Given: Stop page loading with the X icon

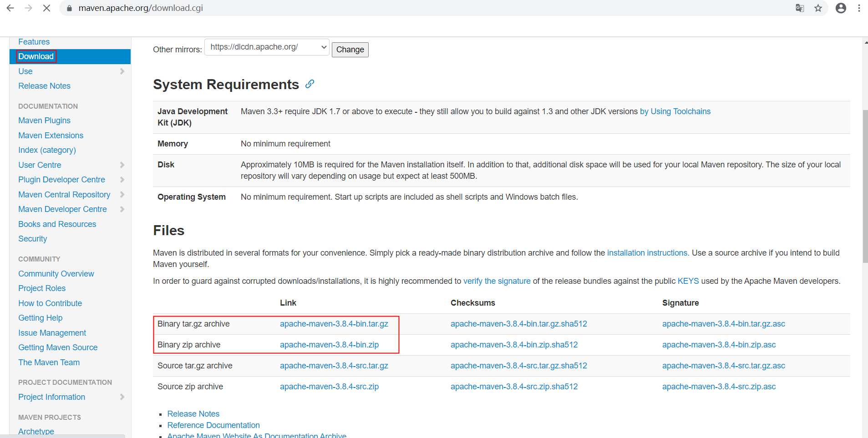Looking at the screenshot, I should [46, 8].
